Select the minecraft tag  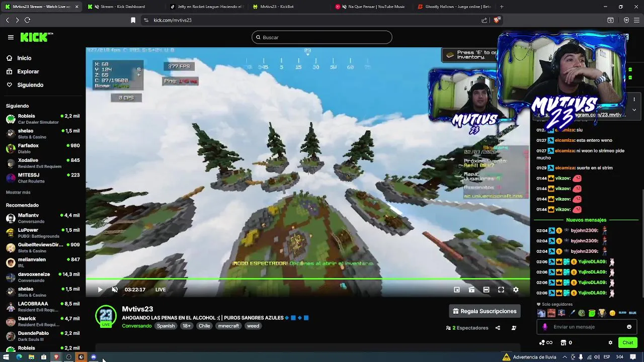[x=228, y=326]
